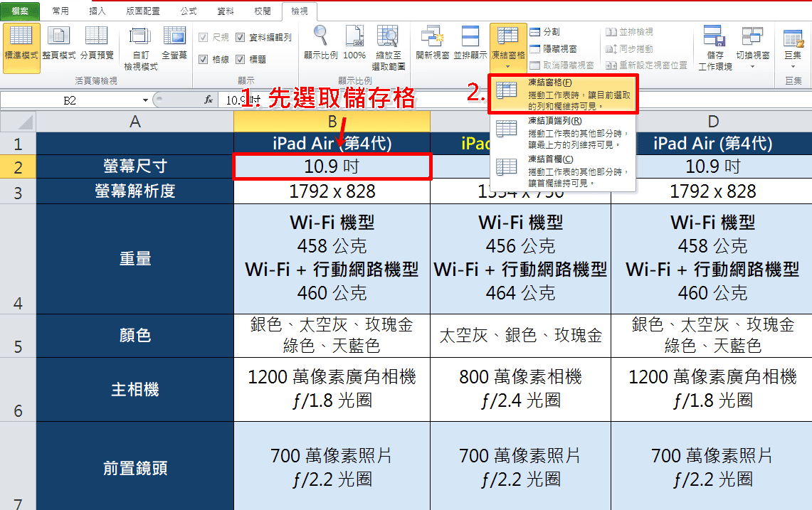
Task: Select the 重量 cell
Action: 135,259
